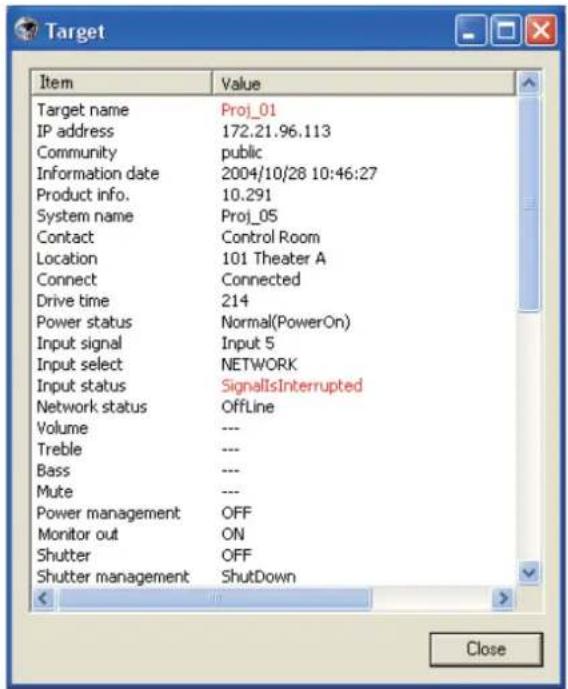Select the Volume row label
Screen dimensions: 568x689
(x=62, y=428)
